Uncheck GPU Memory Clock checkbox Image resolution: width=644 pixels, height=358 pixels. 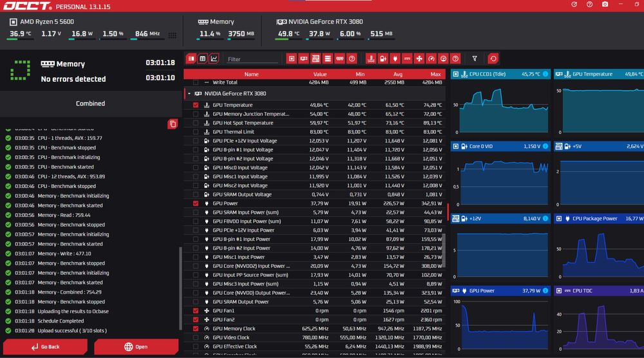(196, 329)
